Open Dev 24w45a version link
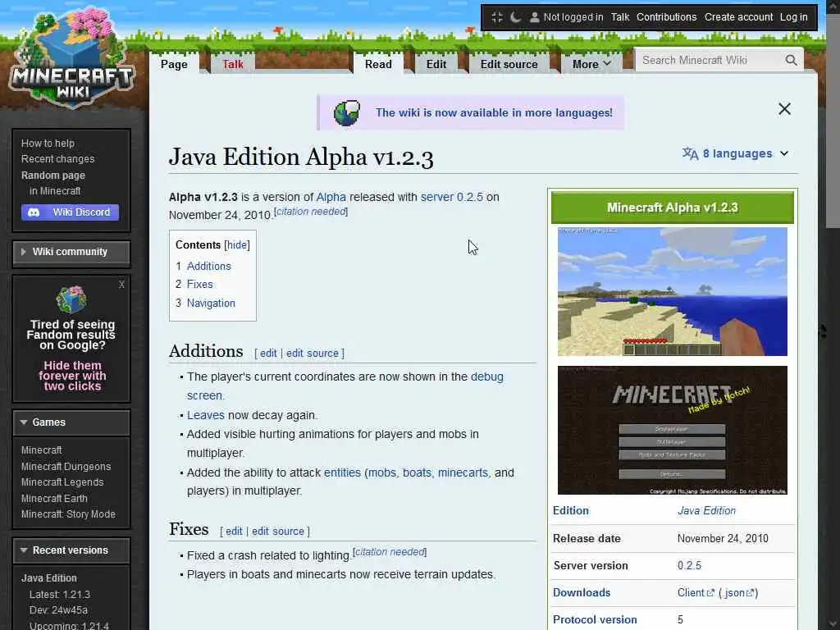The height and width of the screenshot is (630, 840). pyautogui.click(x=58, y=610)
